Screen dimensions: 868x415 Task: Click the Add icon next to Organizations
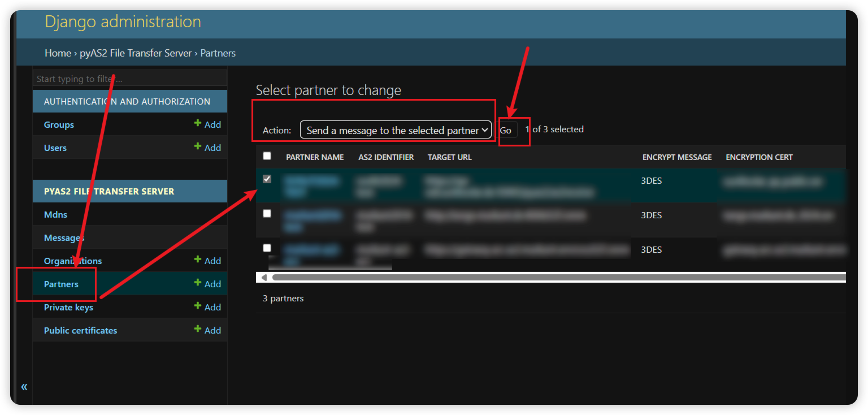207,261
